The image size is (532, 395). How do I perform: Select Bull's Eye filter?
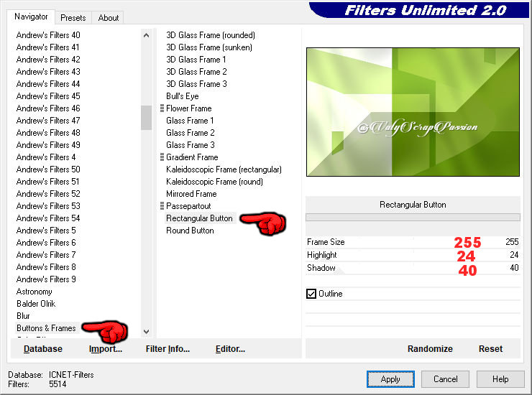pos(183,96)
